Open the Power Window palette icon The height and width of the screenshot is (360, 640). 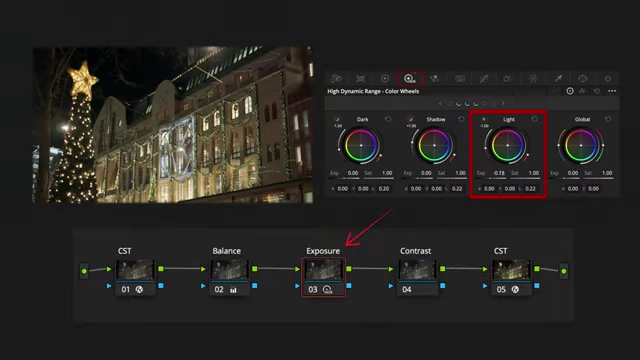(x=582, y=78)
